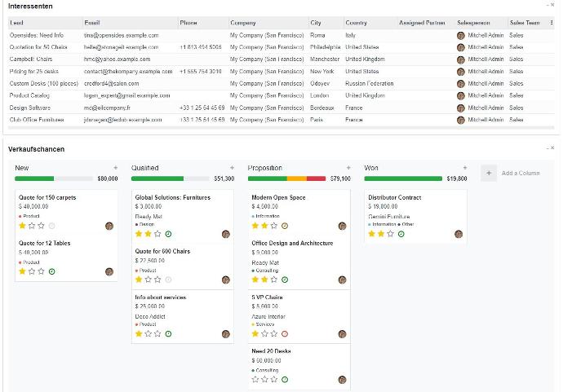The image size is (563, 392).
Task: Open the Club Office Furnitures lead row
Action: pyautogui.click(x=281, y=120)
